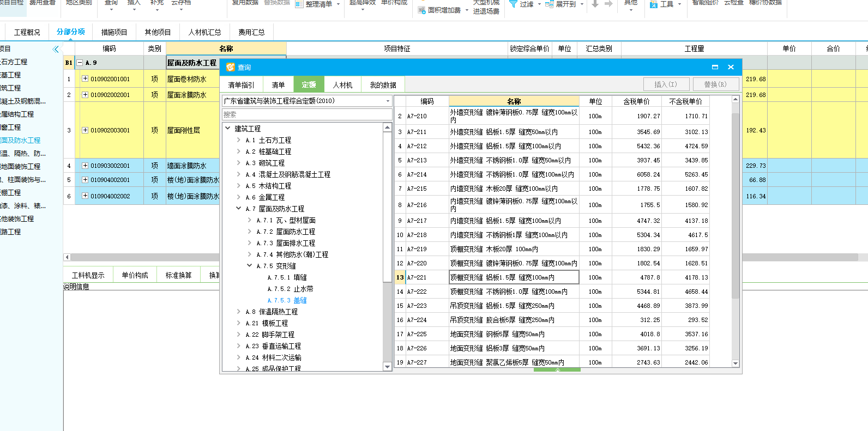The image size is (868, 431).
Task: Open the 清单指引 tab in query dialog
Action: click(242, 85)
